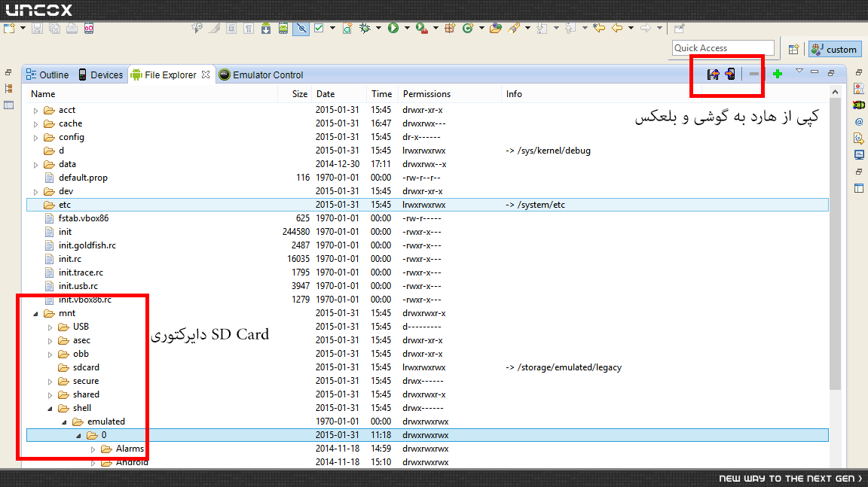Click the Pull file from device icon
868x487 pixels.
[x=713, y=74]
